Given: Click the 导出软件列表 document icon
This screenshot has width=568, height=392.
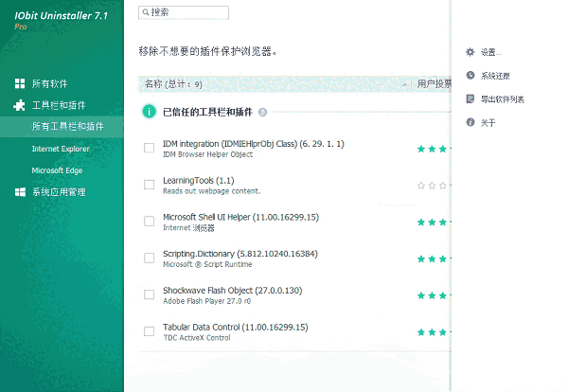Looking at the screenshot, I should [x=470, y=98].
